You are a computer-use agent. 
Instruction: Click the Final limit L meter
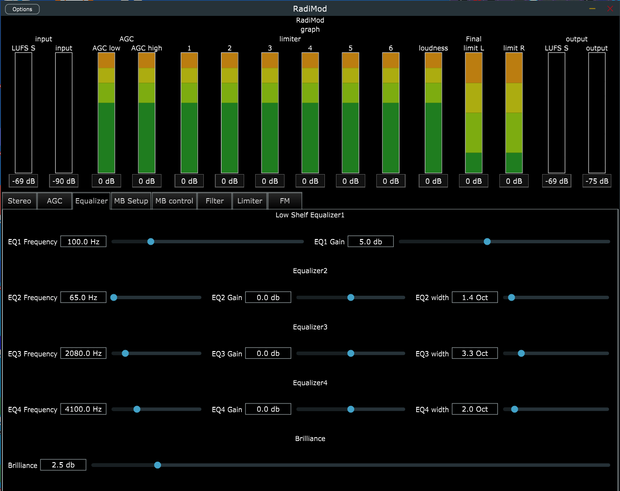click(474, 113)
